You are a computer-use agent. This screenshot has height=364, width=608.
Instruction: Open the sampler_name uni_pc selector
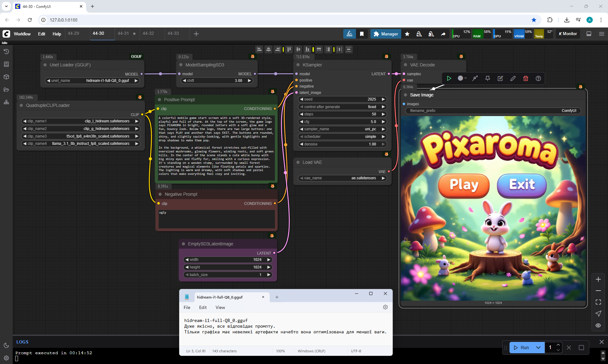pyautogui.click(x=342, y=129)
